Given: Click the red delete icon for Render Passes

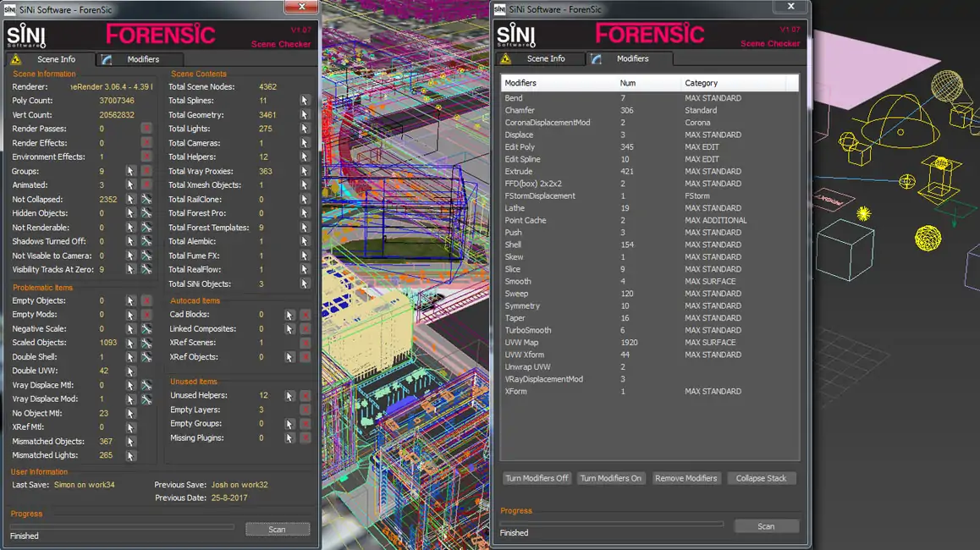Looking at the screenshot, I should 146,129.
